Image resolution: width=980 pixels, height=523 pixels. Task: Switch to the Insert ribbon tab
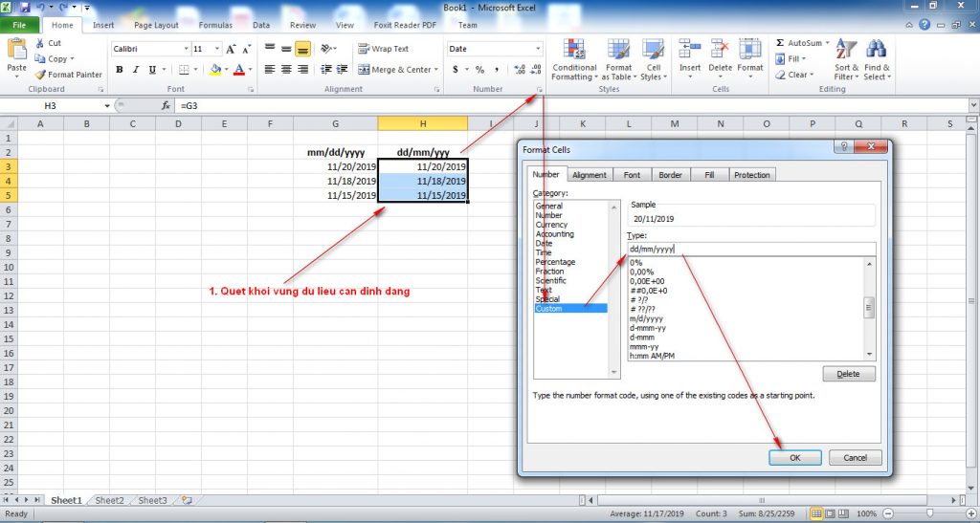coord(103,25)
